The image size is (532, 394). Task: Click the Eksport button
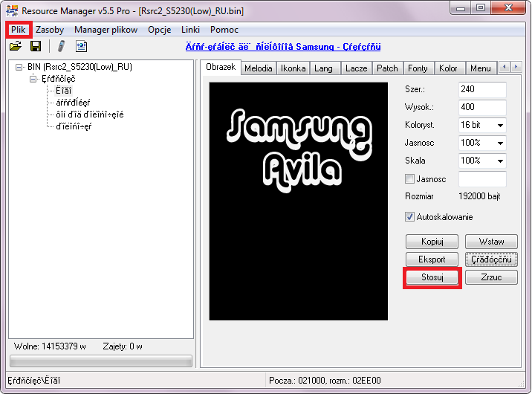(432, 259)
